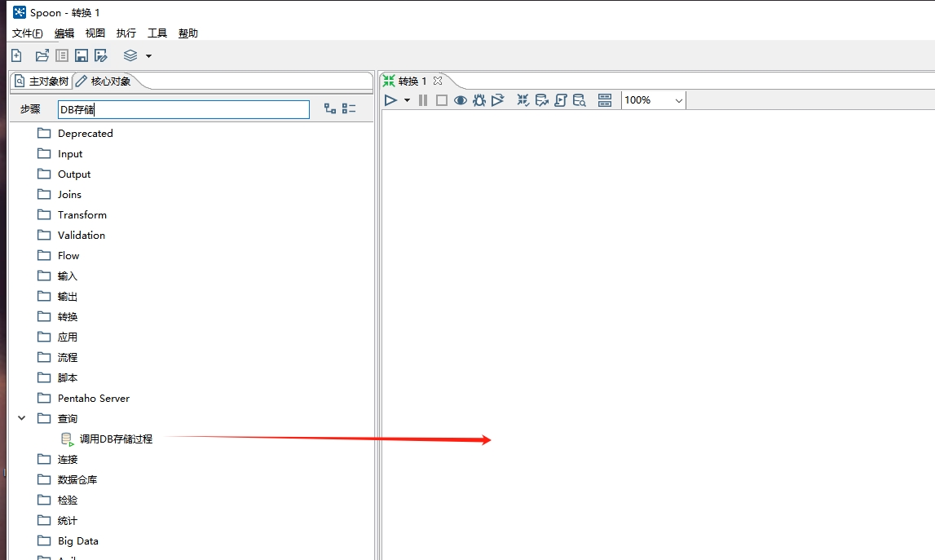Viewport: 935px width, 560px height.
Task: Click the debug transformation bug icon
Action: click(479, 100)
